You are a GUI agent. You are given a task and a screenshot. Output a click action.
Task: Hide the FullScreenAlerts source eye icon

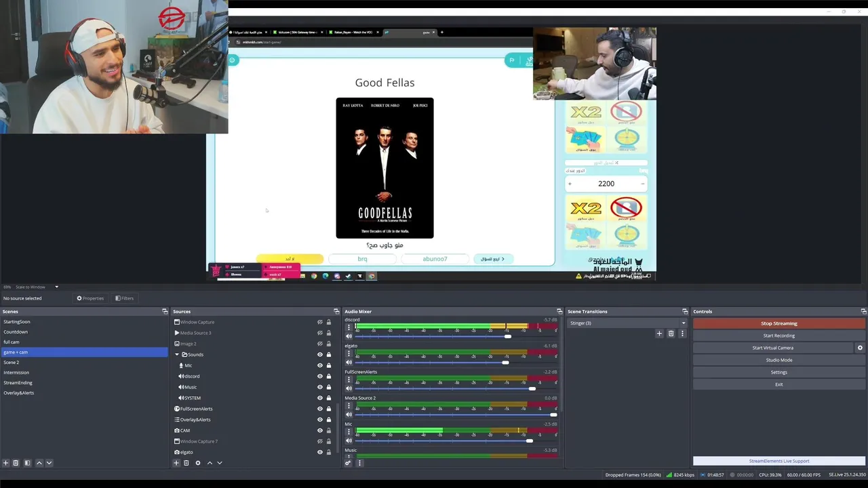[x=320, y=409]
